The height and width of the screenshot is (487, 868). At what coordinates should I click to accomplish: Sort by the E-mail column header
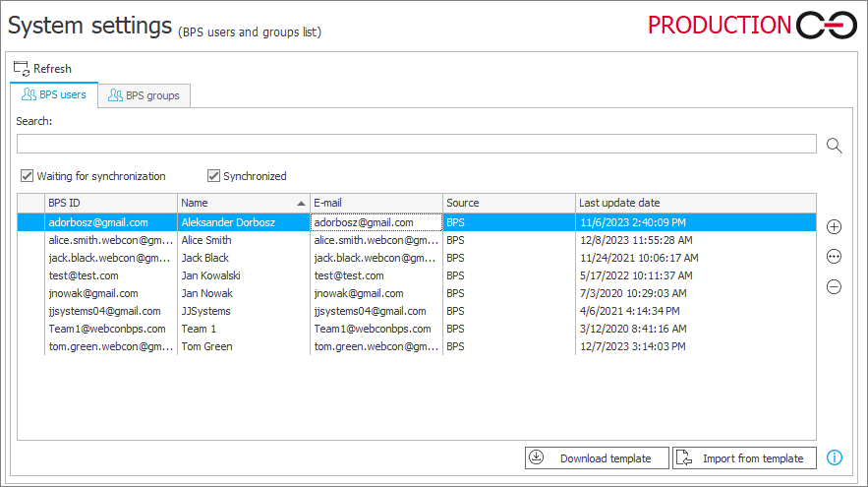pyautogui.click(x=376, y=203)
